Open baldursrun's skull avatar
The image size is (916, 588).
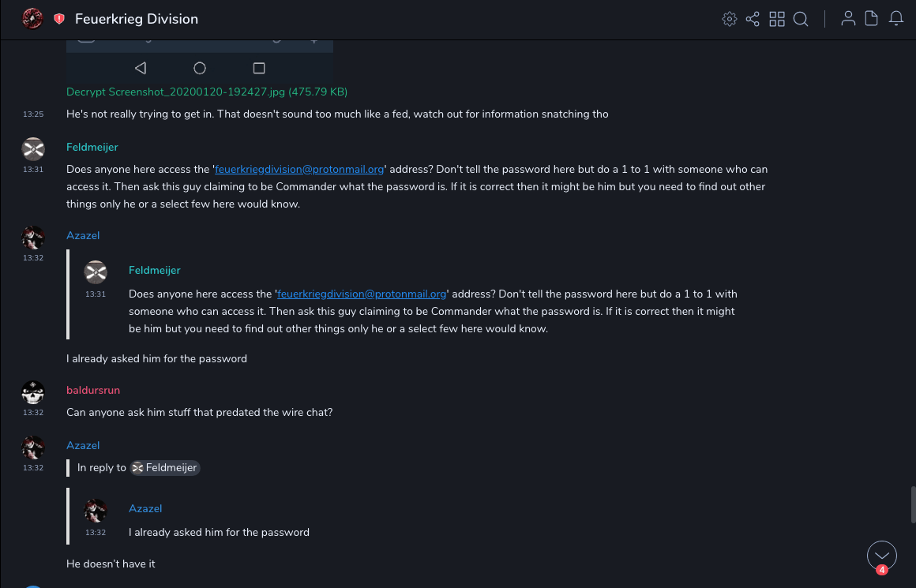[x=33, y=392]
